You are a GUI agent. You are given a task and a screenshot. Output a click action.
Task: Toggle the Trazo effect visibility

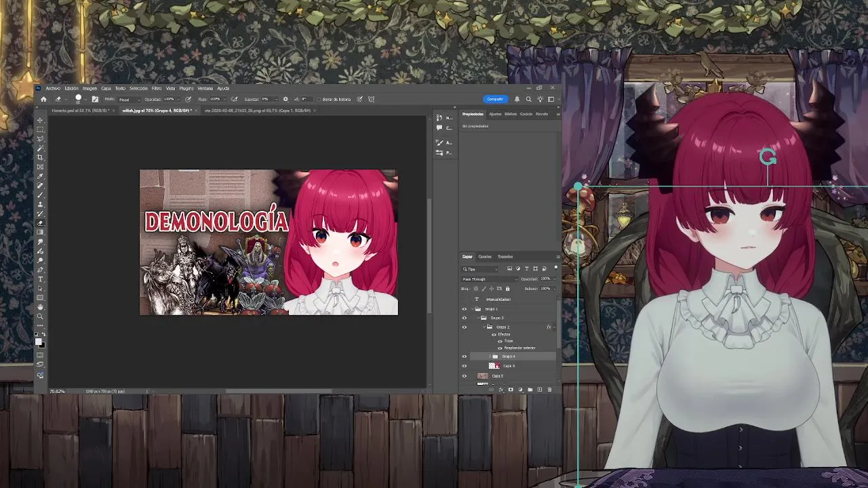[x=500, y=341]
